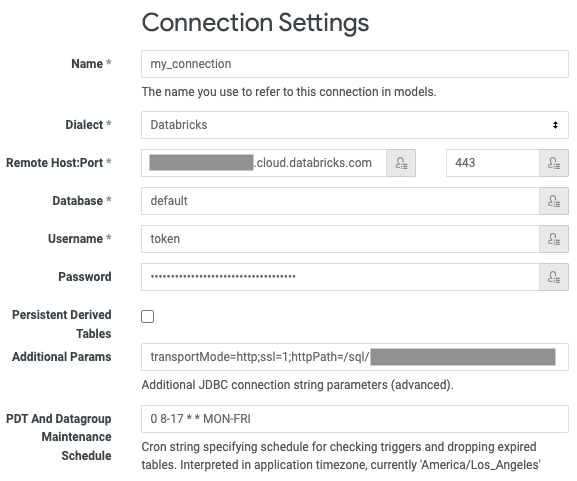Click the Additional Params field with transportMode
Viewport: 577px width, 481px height.
coord(355,357)
